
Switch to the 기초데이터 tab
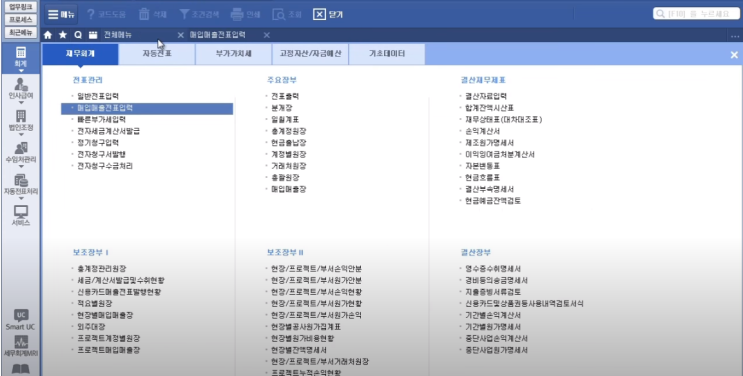pos(387,54)
